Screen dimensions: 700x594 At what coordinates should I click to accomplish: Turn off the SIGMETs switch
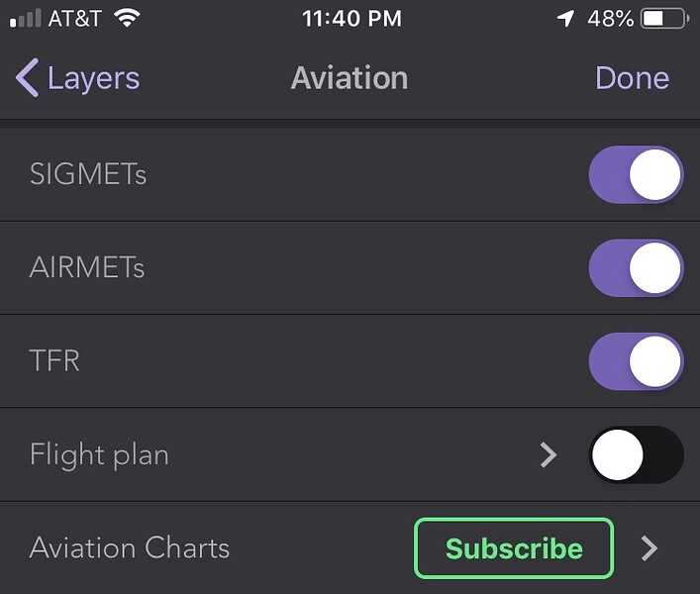point(636,175)
